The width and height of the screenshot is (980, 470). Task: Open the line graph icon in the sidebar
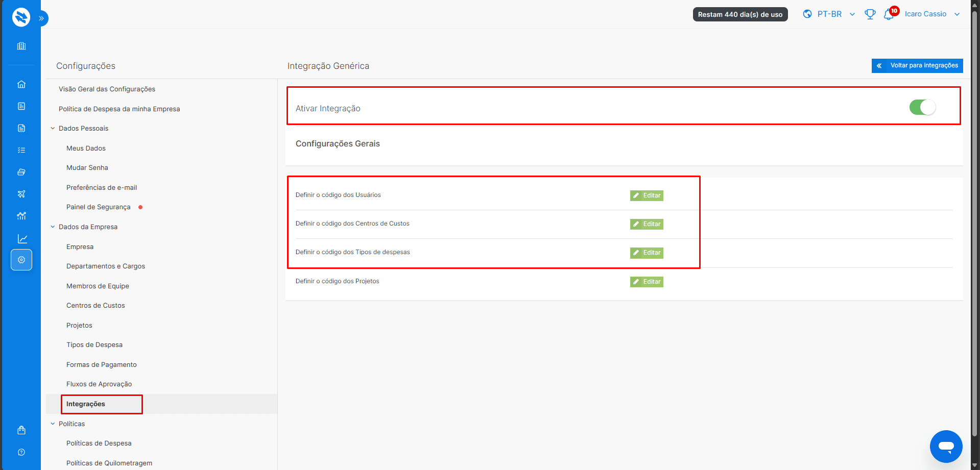(x=22, y=239)
